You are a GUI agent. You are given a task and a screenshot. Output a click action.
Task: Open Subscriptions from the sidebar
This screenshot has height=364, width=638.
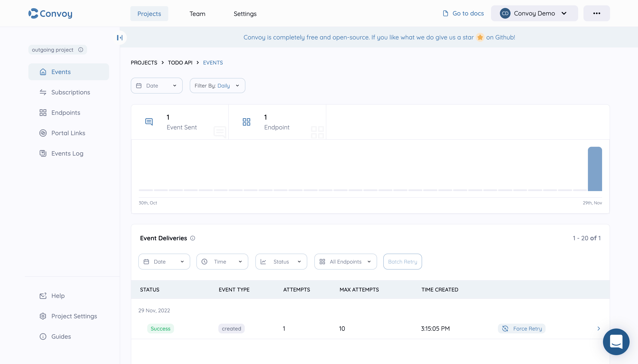coord(70,92)
